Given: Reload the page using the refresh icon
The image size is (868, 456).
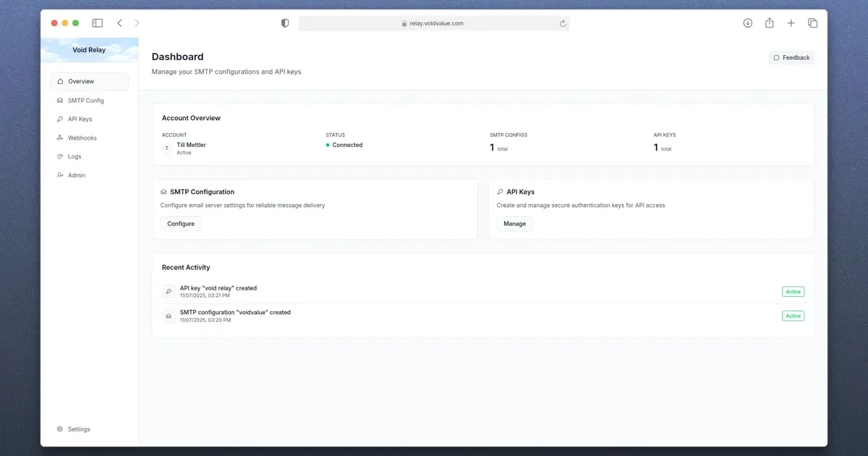Looking at the screenshot, I should coord(563,23).
